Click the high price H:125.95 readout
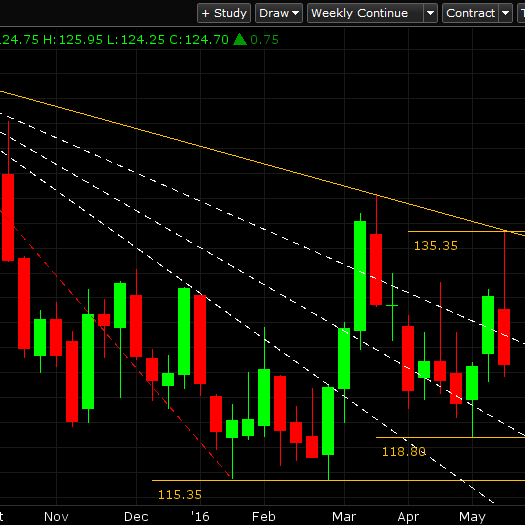525x525 pixels. (x=73, y=40)
